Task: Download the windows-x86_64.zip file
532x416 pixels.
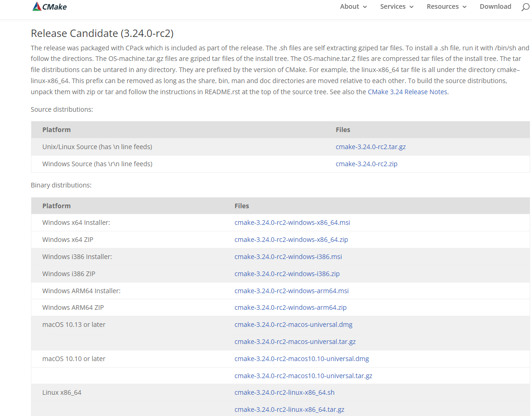Action: tap(291, 239)
